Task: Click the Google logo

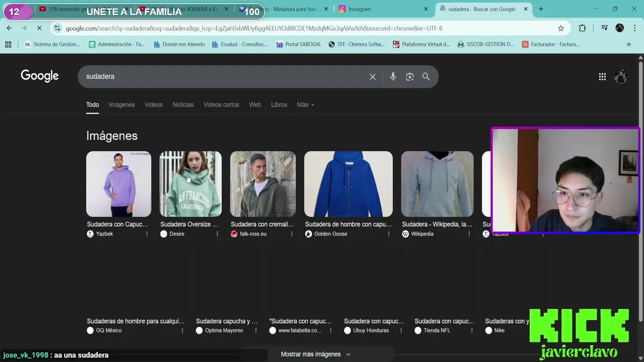Action: coord(40,76)
